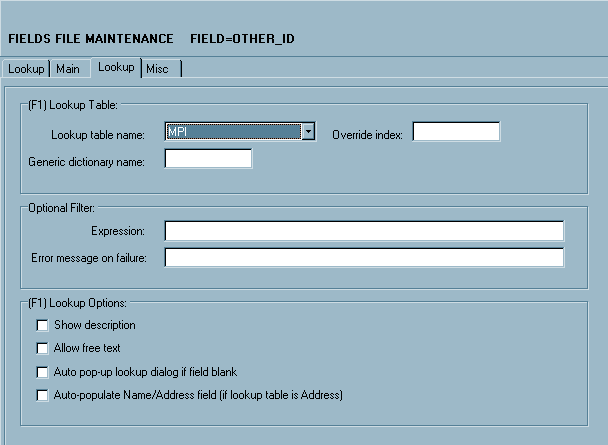608x445 pixels.
Task: Switch to the Main tab
Action: 68,69
